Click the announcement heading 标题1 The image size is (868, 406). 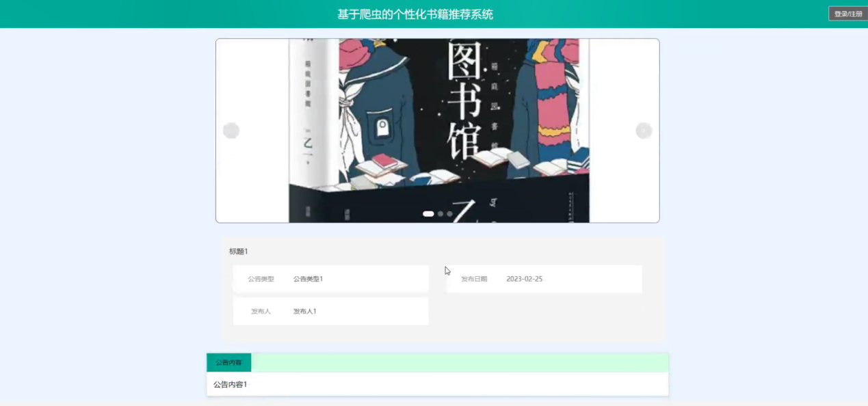coord(239,252)
